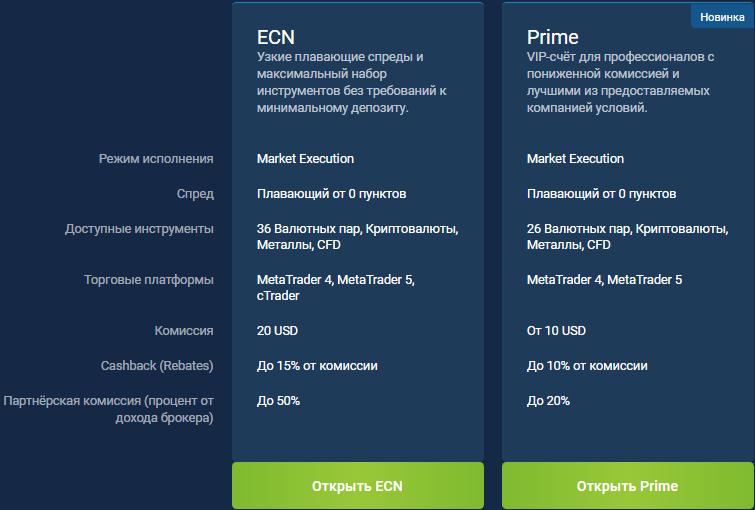Click ECN's "20 USD" commission value
755x510 pixels.
277,331
